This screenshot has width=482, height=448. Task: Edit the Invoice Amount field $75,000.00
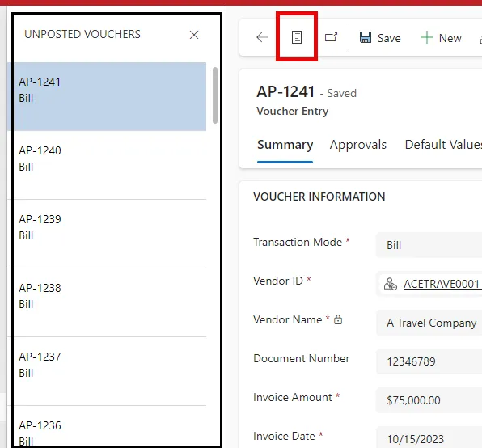(x=429, y=400)
